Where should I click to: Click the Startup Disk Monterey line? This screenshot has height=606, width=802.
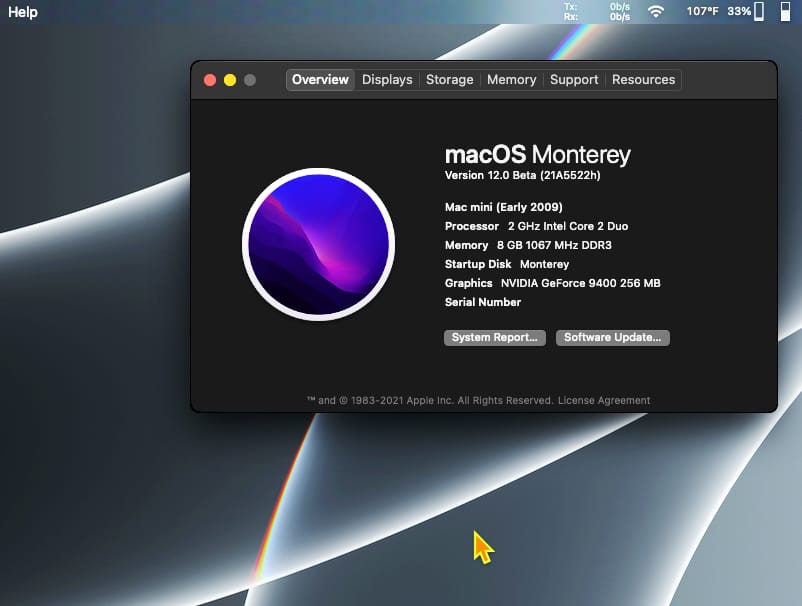pos(507,264)
